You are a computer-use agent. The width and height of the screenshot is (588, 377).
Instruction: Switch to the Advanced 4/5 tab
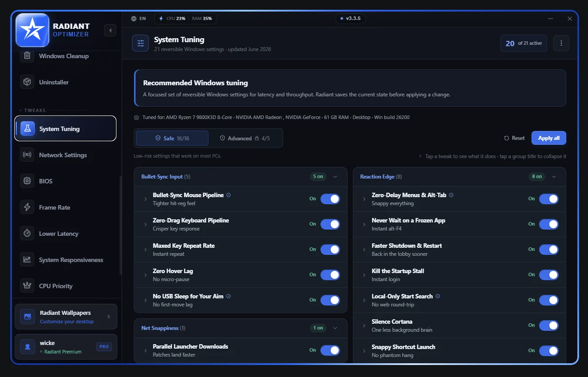click(245, 138)
